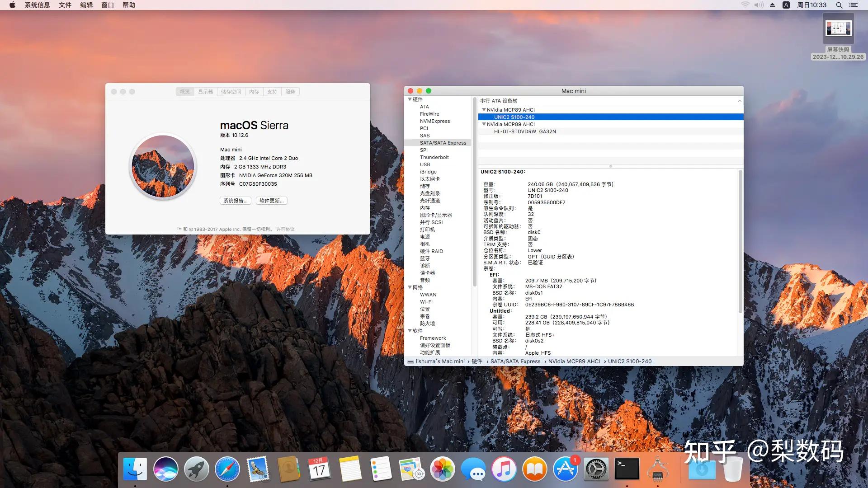Open Calendar icon showing 17
868x488 pixels.
pyautogui.click(x=319, y=469)
